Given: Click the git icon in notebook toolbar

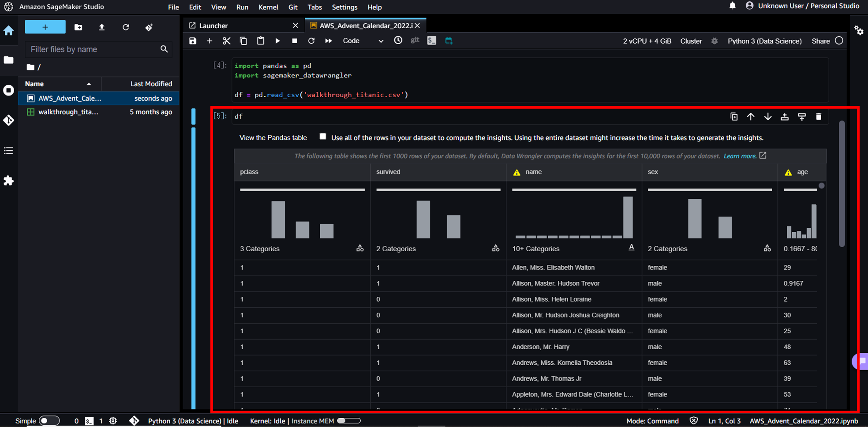Looking at the screenshot, I should [x=415, y=41].
